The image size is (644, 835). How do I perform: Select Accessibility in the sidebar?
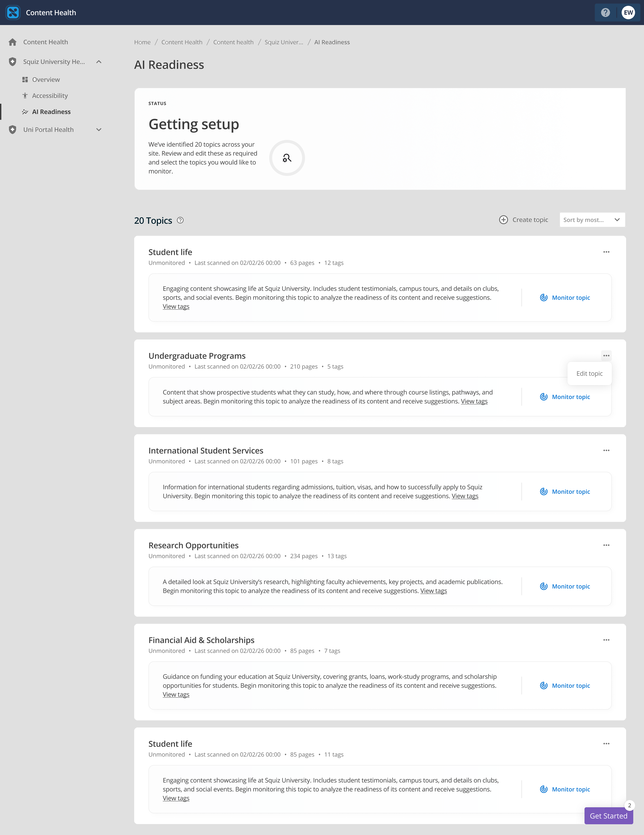[x=50, y=96]
